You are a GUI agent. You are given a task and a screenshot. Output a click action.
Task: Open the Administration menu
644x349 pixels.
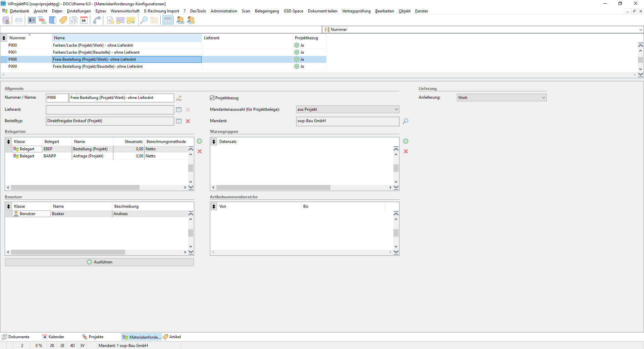click(224, 11)
